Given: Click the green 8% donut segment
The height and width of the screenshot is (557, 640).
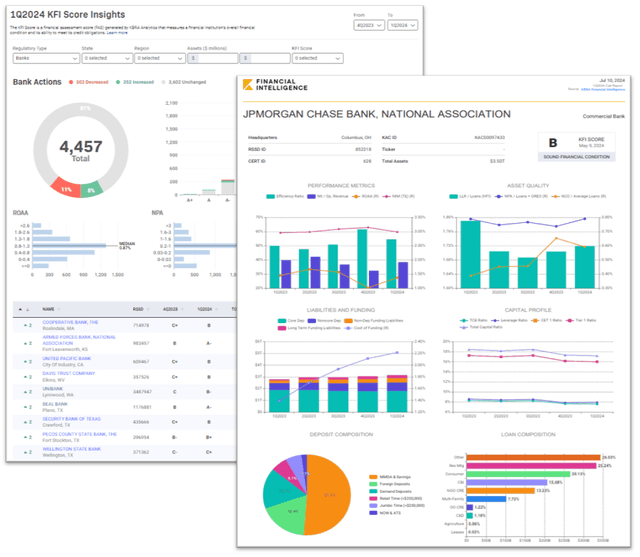Looking at the screenshot, I should [91, 190].
